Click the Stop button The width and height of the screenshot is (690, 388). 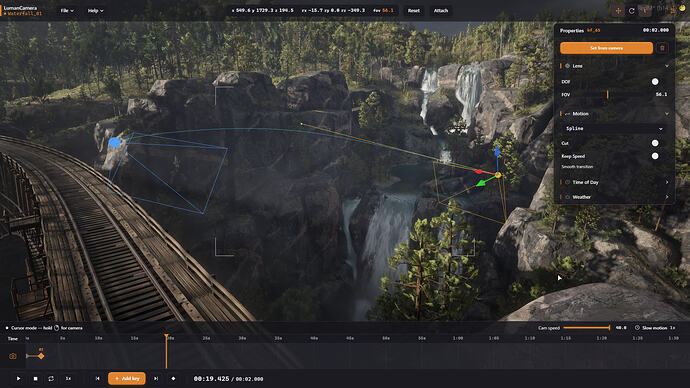click(35, 378)
